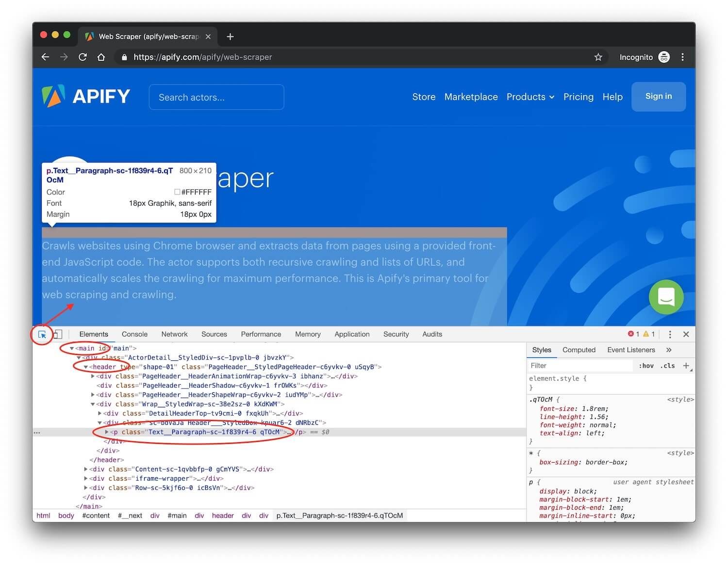Click the html breadcrumb
The image size is (728, 565).
43,516
